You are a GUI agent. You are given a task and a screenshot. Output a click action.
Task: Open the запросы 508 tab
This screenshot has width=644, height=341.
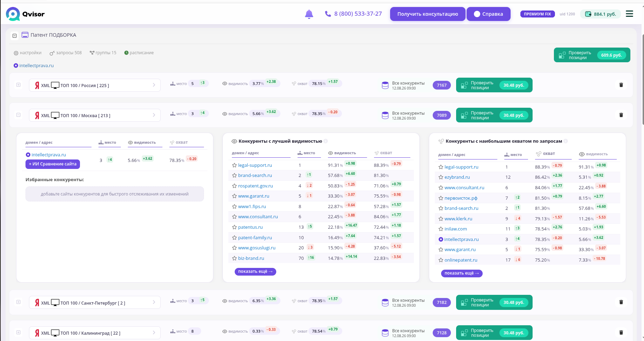point(66,53)
